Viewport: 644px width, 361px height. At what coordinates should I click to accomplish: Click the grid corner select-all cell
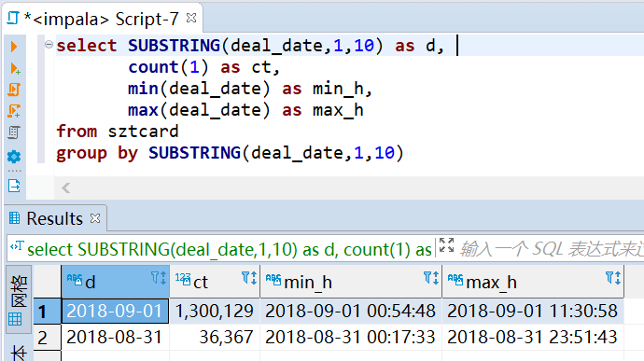click(x=48, y=282)
